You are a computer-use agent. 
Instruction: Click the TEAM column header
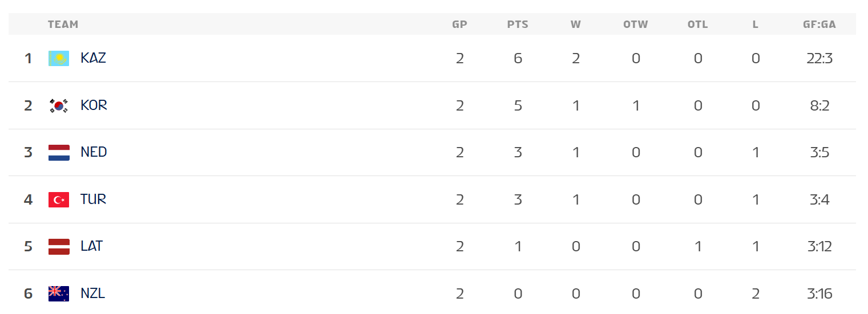click(63, 25)
